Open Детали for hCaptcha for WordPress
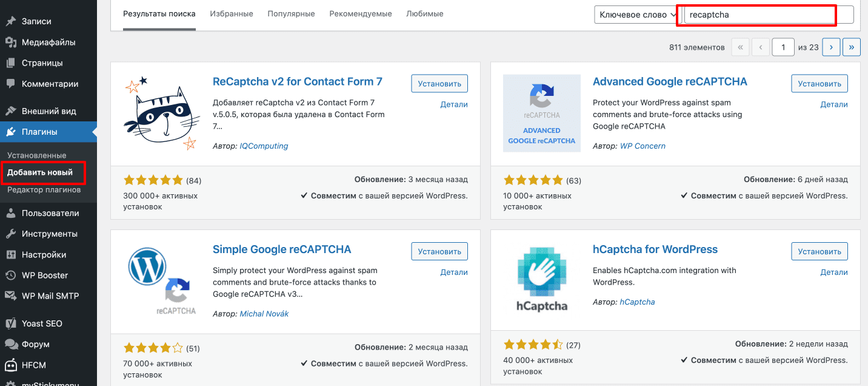Screen dimensions: 868x386 (x=834, y=272)
